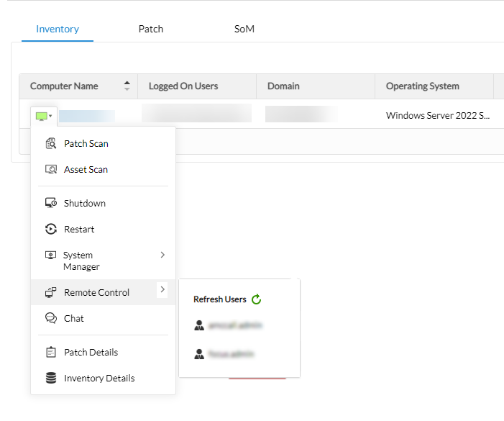Screen dimensions: 504x421
Task: Sort by the Computer Name column arrows
Action: point(127,86)
